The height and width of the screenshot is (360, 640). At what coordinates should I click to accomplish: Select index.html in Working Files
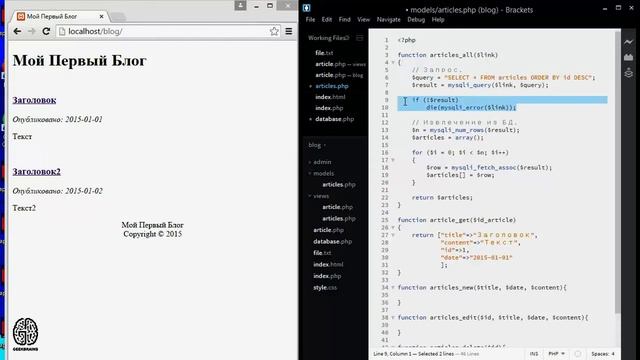(330, 97)
